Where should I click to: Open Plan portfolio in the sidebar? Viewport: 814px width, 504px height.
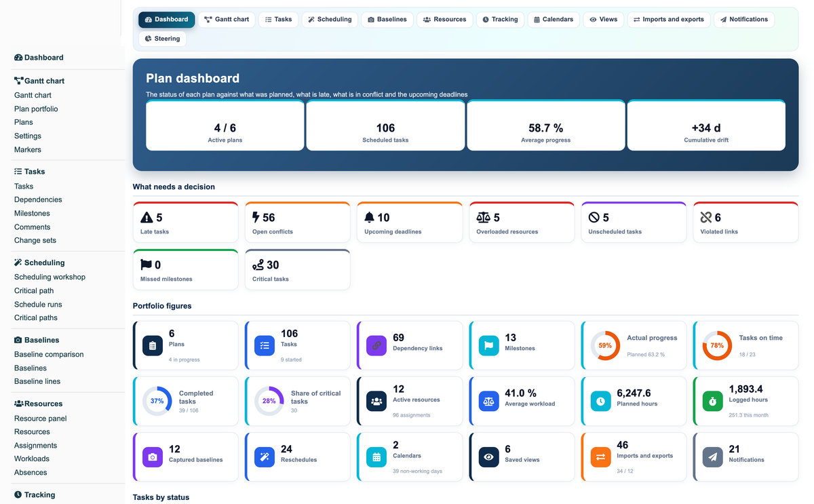36,109
